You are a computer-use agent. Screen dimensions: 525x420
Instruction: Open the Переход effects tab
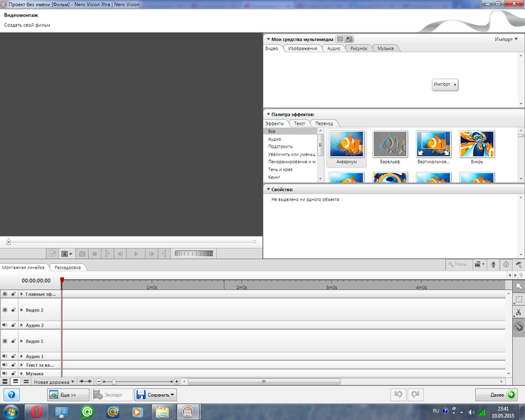[324, 123]
